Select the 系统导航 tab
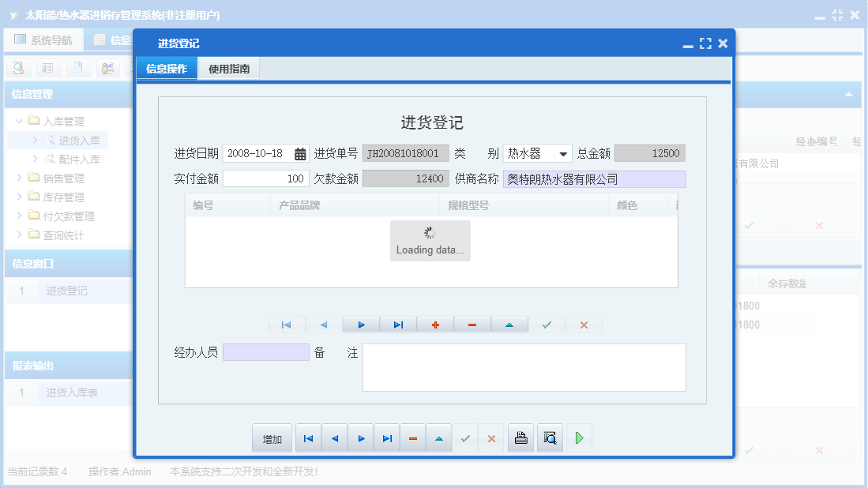Viewport: 868px width, 488px height. click(43, 39)
